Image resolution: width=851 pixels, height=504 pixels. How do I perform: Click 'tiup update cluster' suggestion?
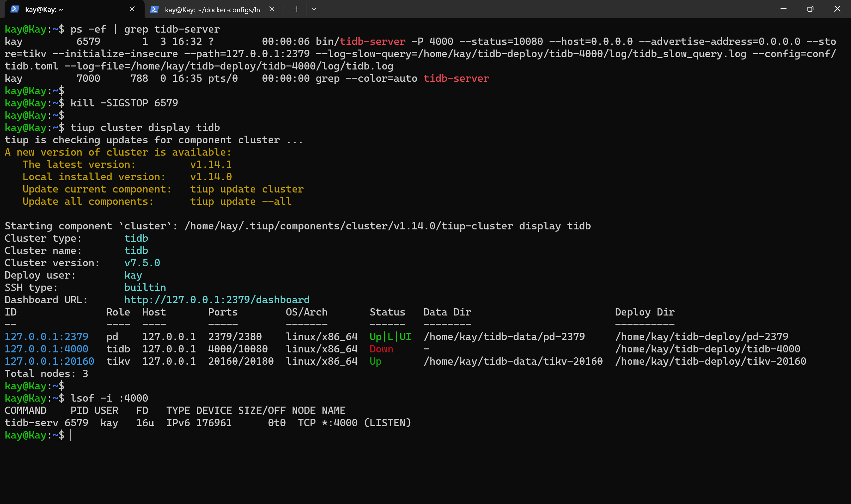[x=247, y=189]
